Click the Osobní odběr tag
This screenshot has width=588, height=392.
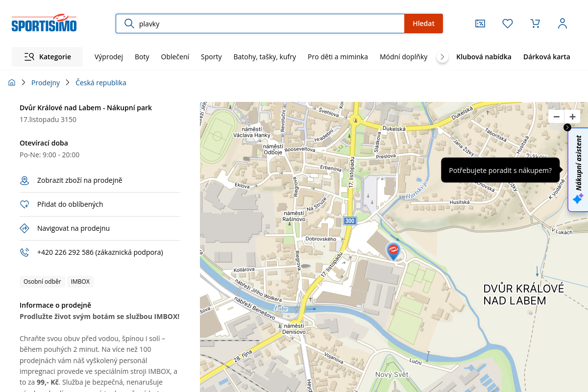42,282
